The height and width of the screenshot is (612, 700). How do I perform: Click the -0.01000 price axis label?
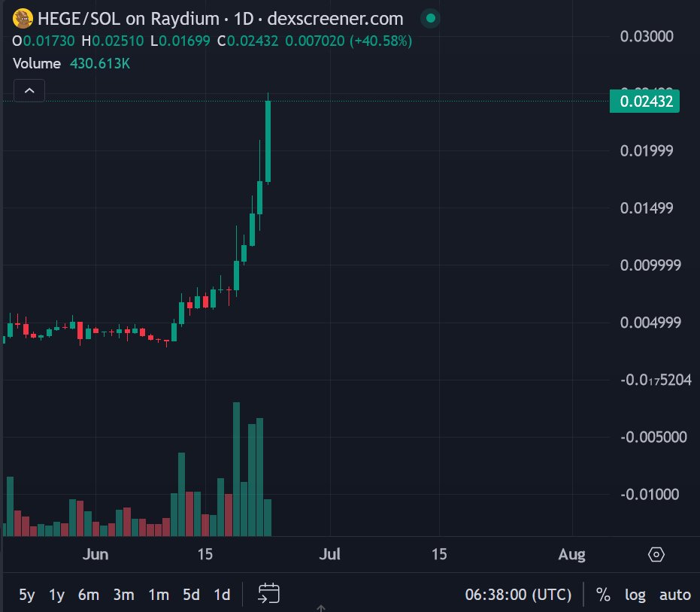(650, 494)
